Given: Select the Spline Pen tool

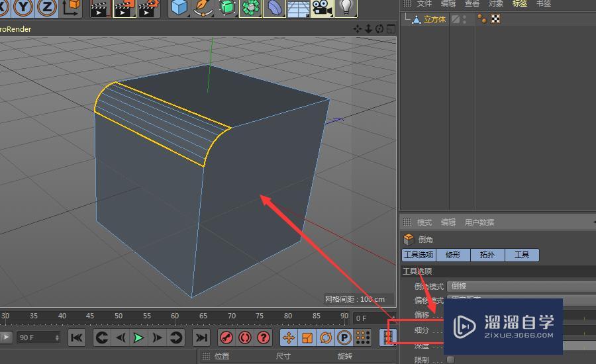Looking at the screenshot, I should coord(203,7).
